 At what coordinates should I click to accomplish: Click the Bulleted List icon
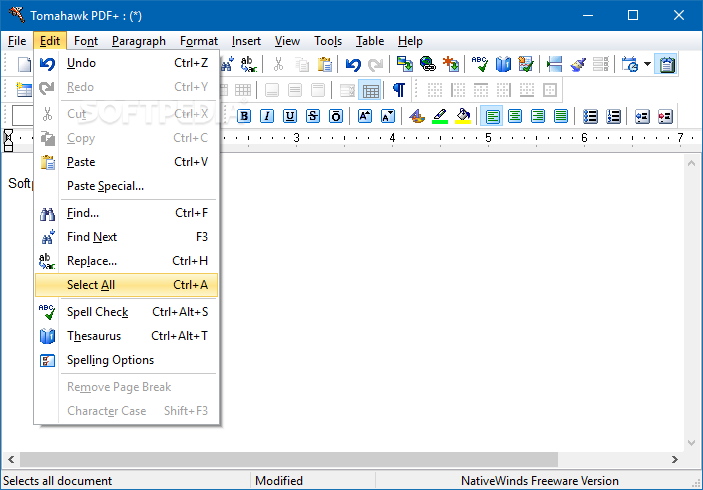[590, 116]
